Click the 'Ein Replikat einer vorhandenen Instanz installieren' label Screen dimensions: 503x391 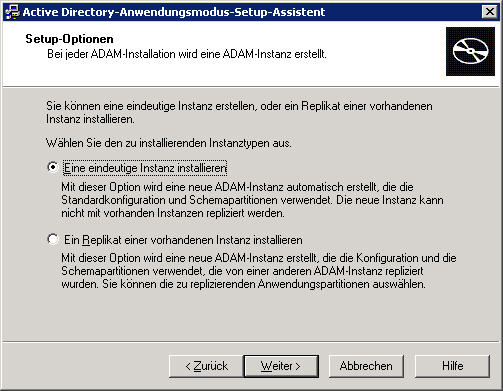click(183, 240)
